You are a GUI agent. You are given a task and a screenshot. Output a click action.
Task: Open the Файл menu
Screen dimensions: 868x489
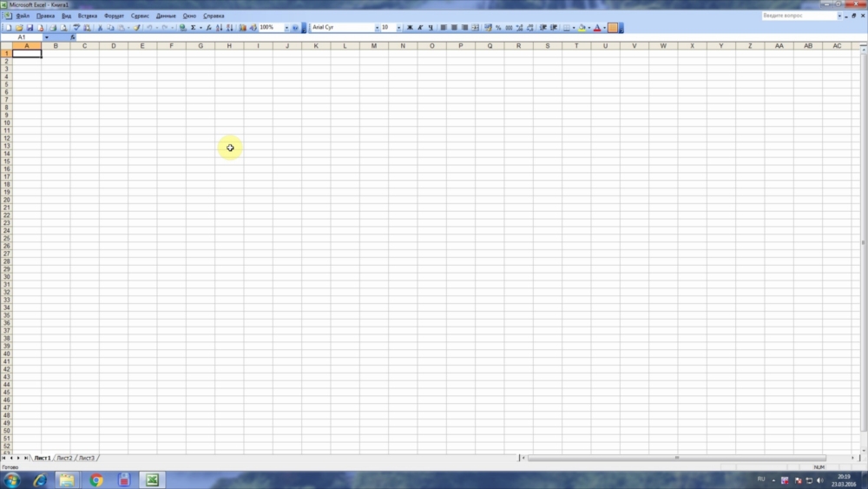(23, 16)
